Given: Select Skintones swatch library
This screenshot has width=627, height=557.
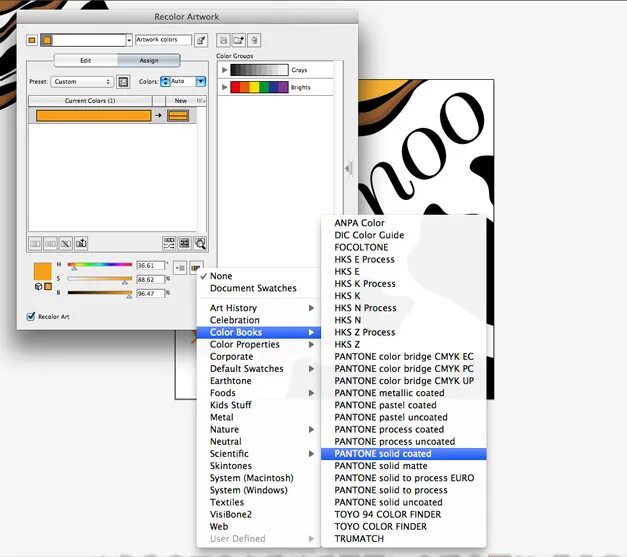Looking at the screenshot, I should click(x=258, y=466).
